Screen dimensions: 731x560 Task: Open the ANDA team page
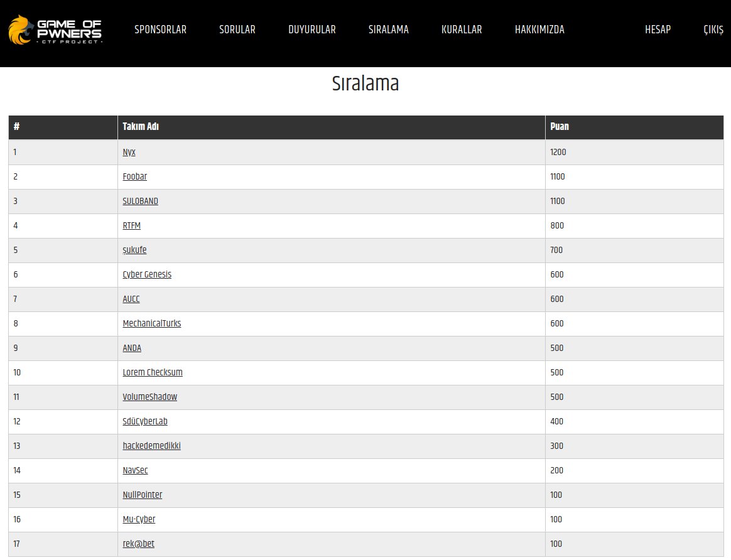pos(132,348)
